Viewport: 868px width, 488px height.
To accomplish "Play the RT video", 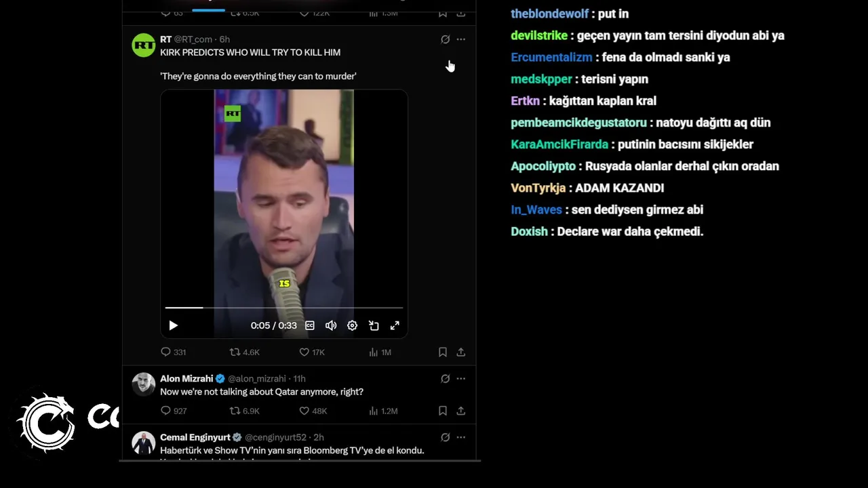I will (173, 325).
